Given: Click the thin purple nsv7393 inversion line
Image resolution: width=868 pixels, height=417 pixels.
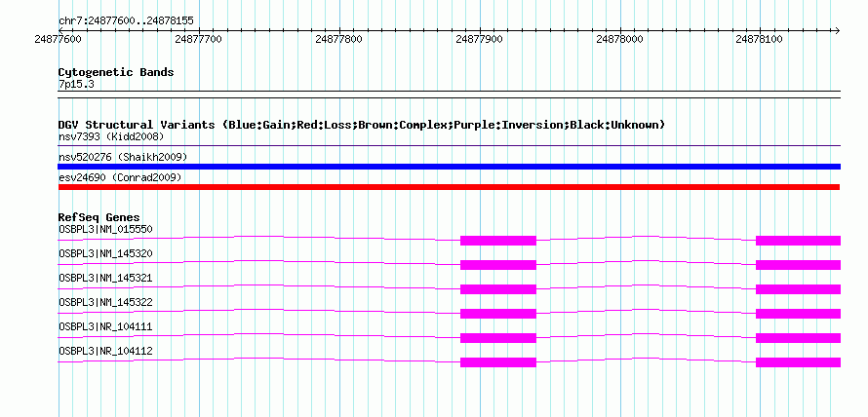Looking at the screenshot, I should coord(450,146).
